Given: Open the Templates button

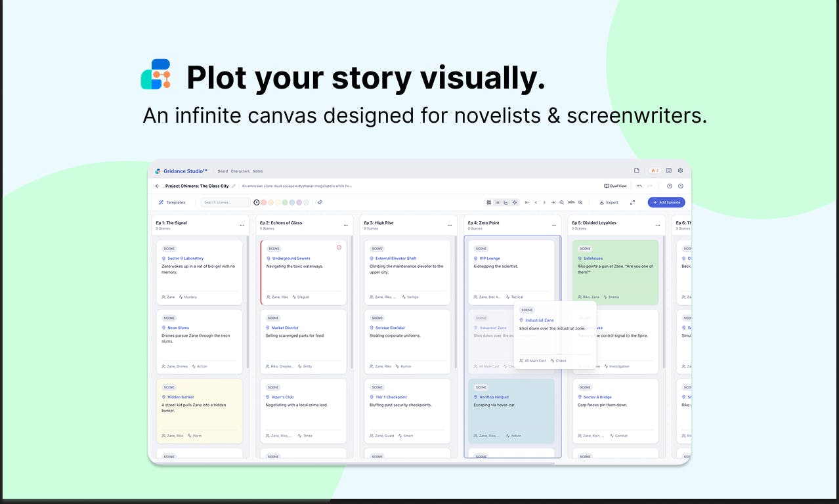Looking at the screenshot, I should pyautogui.click(x=172, y=202).
